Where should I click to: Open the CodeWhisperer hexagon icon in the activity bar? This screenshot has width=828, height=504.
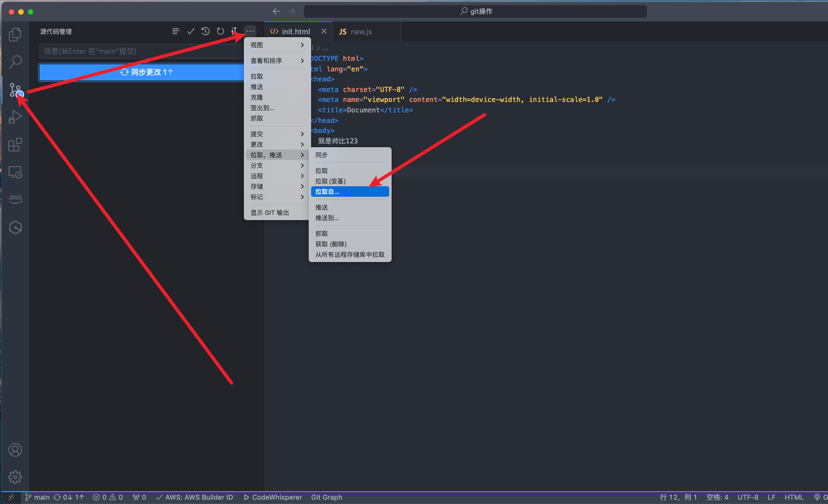click(x=15, y=227)
